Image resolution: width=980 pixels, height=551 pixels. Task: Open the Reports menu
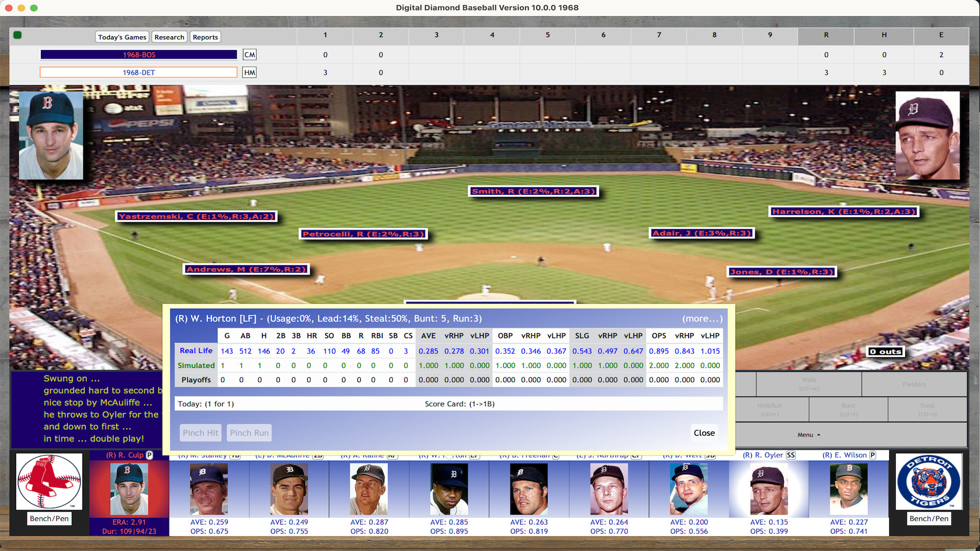pyautogui.click(x=205, y=36)
